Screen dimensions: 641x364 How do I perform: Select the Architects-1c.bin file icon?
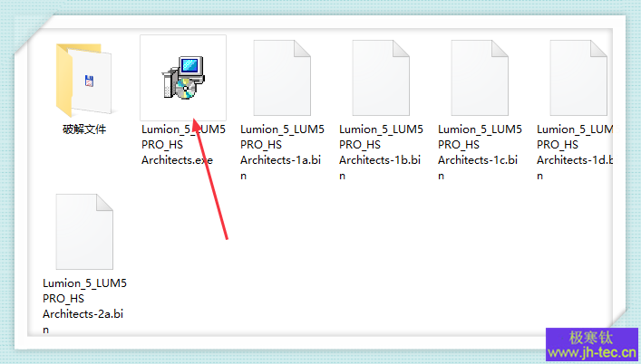480,78
